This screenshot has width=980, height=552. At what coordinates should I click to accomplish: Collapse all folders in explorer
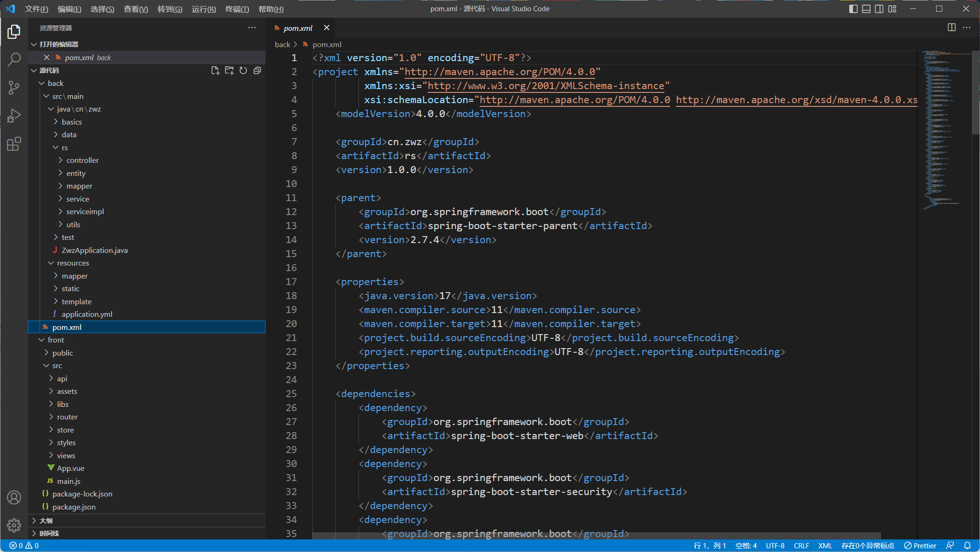(257, 70)
